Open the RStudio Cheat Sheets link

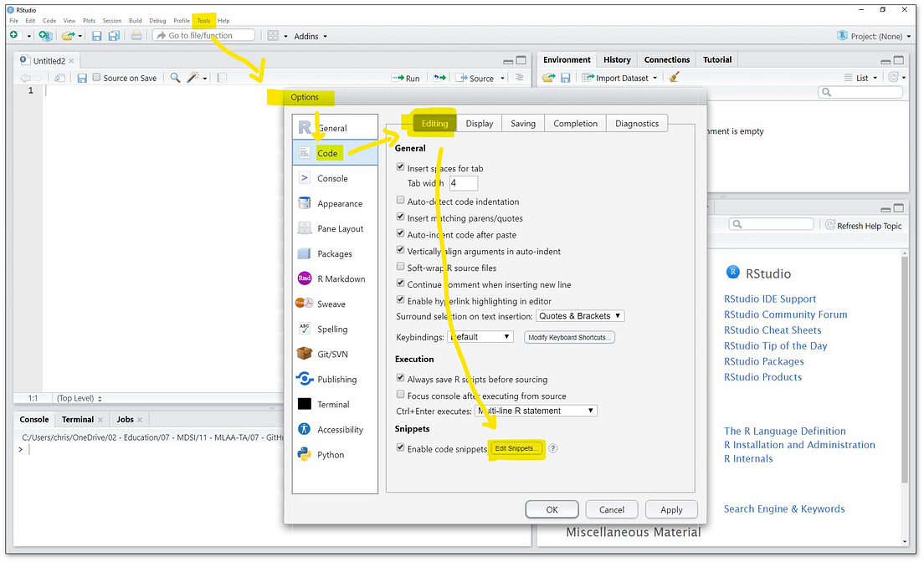[773, 330]
